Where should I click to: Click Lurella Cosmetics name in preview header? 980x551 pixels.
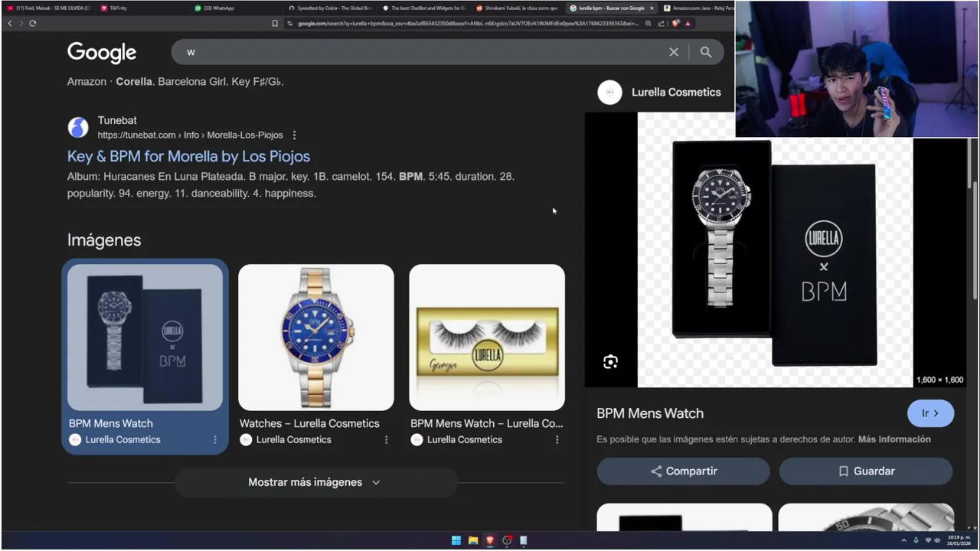[676, 92]
